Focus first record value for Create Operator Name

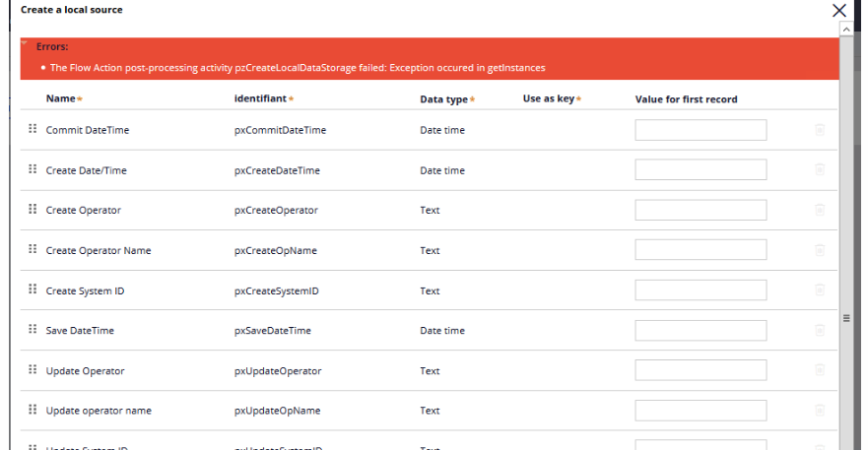[701, 250]
